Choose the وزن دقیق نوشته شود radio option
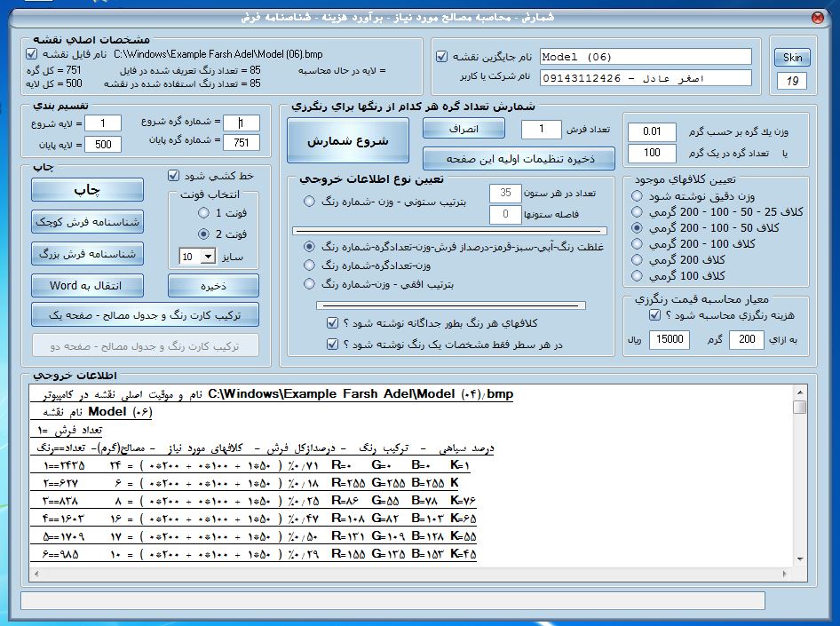The image size is (840, 626). pos(636,196)
